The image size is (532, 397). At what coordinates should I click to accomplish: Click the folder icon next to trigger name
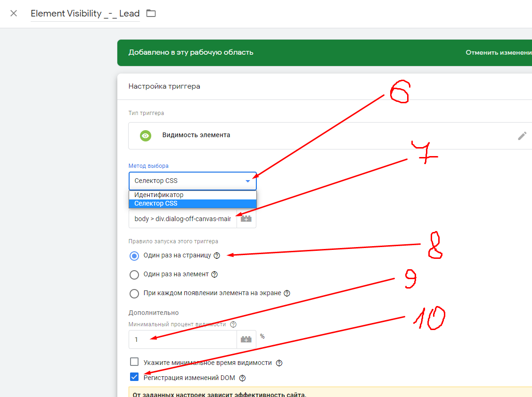coord(151,13)
